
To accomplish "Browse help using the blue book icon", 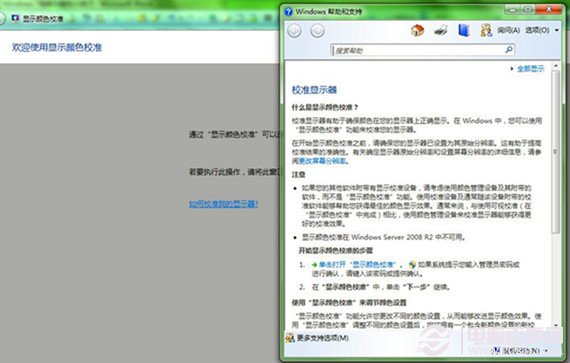I will tap(463, 30).
